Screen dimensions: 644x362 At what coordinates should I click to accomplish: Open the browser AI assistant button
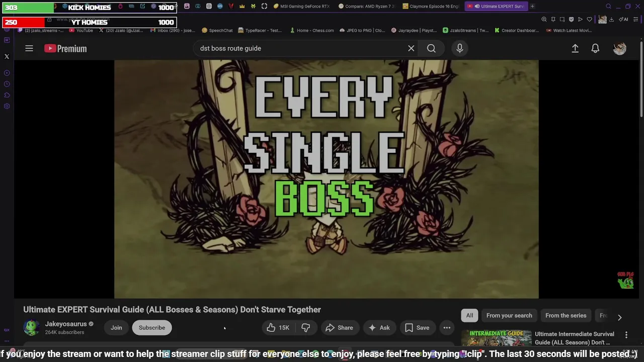coord(624,19)
